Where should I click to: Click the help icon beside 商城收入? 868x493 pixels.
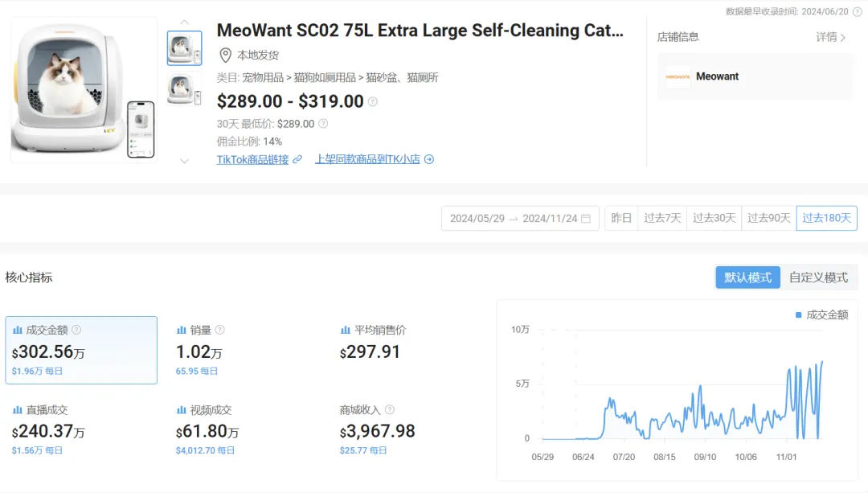pyautogui.click(x=390, y=410)
